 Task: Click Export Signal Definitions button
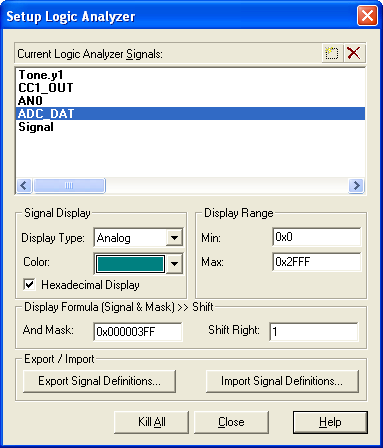99,381
